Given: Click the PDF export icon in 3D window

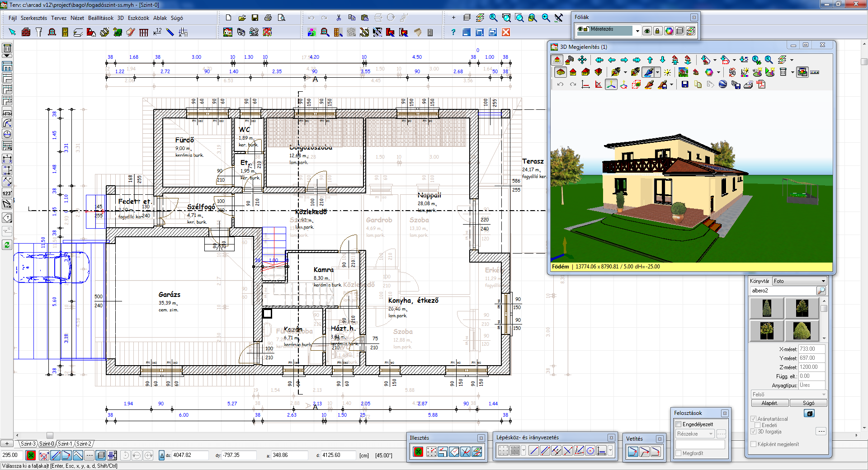Looking at the screenshot, I should coord(761,85).
